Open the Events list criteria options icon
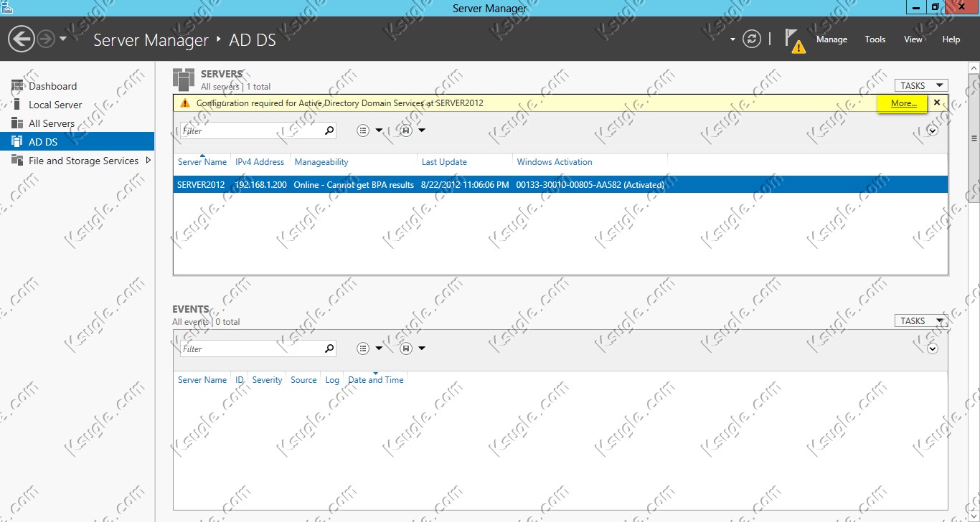 pos(363,348)
